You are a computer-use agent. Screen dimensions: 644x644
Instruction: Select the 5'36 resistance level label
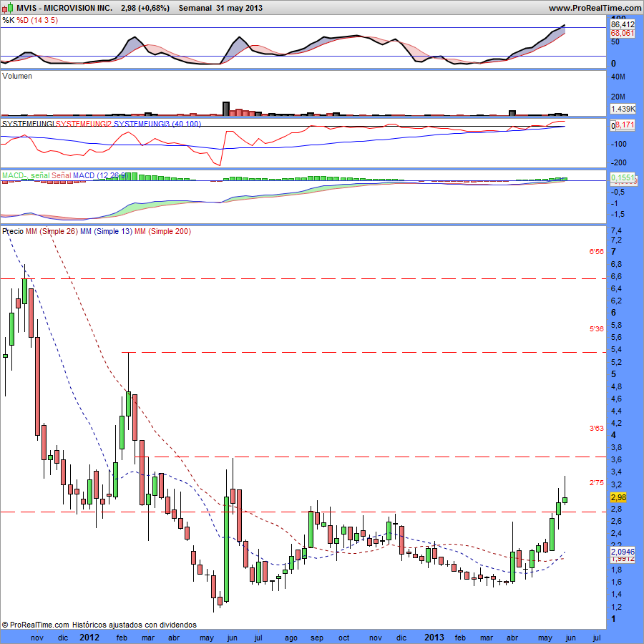point(596,329)
